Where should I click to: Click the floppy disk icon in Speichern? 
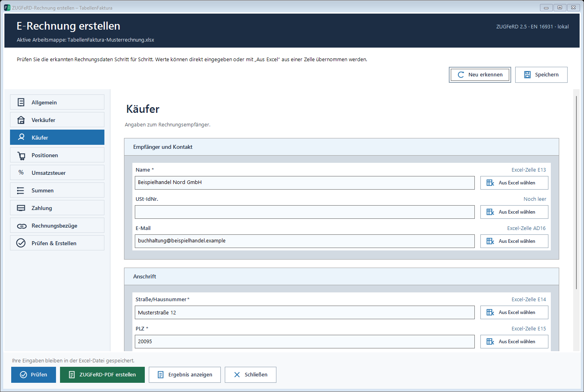pyautogui.click(x=528, y=75)
